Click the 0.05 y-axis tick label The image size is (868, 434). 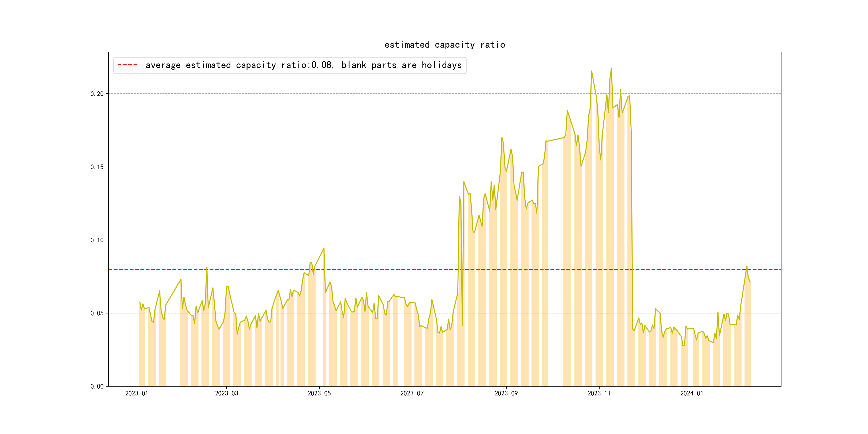97,313
